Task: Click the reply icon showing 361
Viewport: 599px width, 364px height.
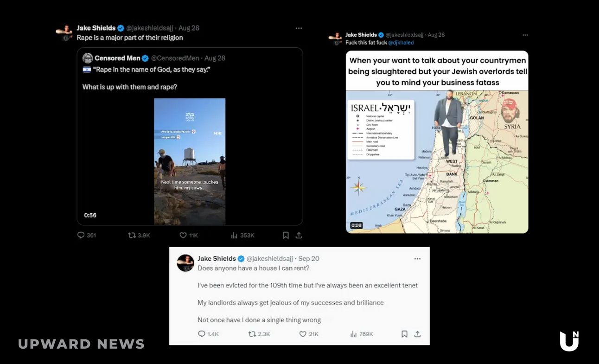Action: (81, 235)
